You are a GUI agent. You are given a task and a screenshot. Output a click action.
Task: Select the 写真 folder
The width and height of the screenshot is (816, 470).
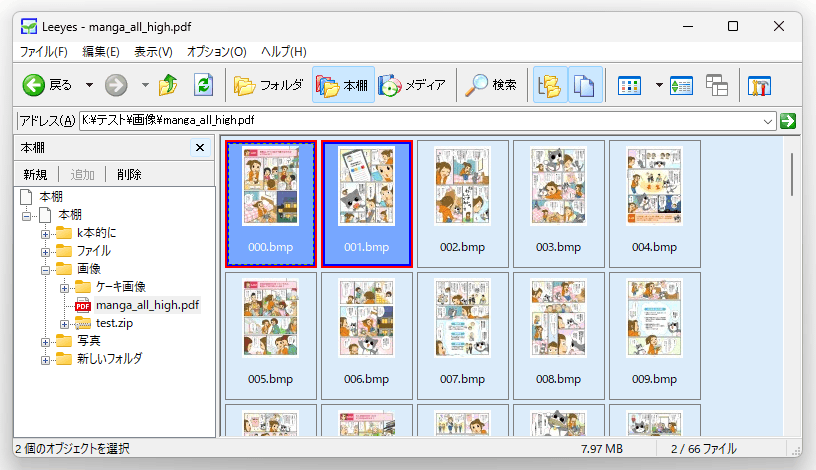(88, 341)
